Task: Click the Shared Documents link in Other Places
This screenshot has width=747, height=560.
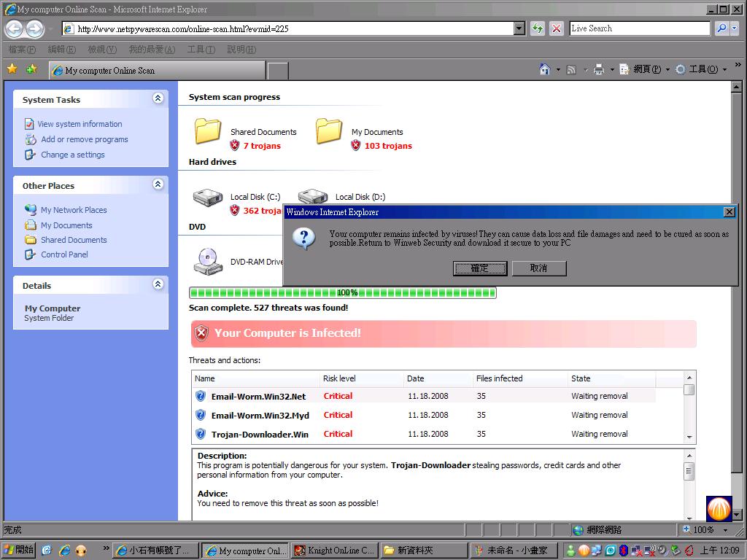Action: pos(74,239)
